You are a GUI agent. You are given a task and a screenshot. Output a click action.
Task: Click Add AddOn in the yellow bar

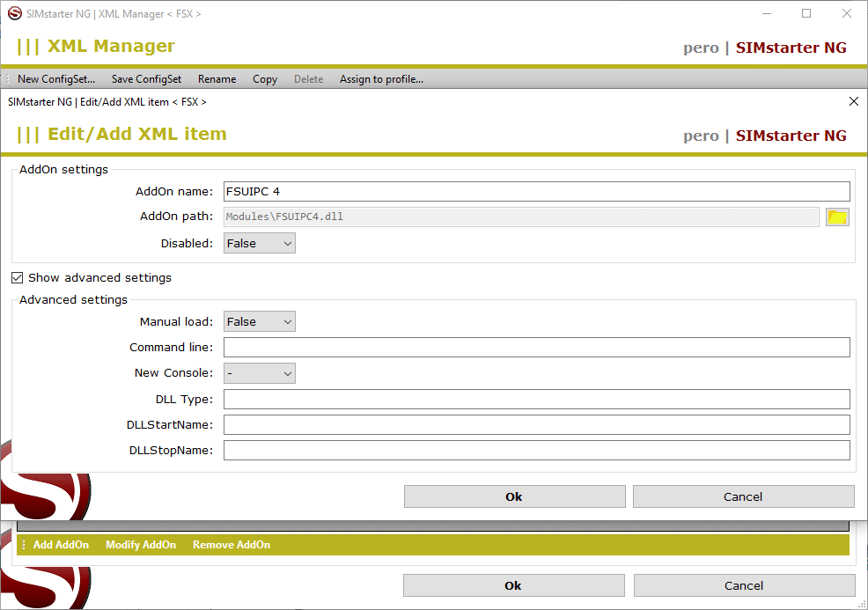pyautogui.click(x=61, y=545)
